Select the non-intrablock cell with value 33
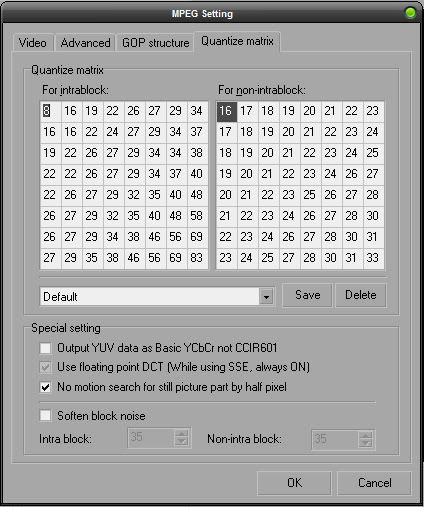 (x=373, y=258)
